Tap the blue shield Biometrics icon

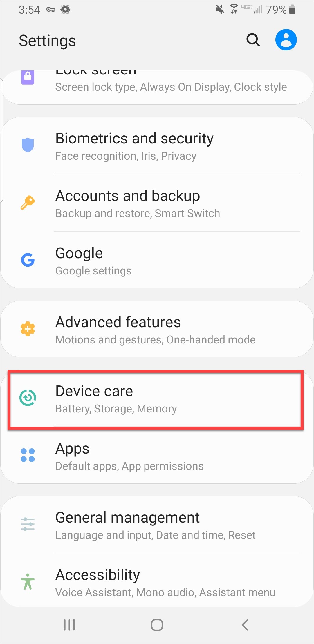28,145
